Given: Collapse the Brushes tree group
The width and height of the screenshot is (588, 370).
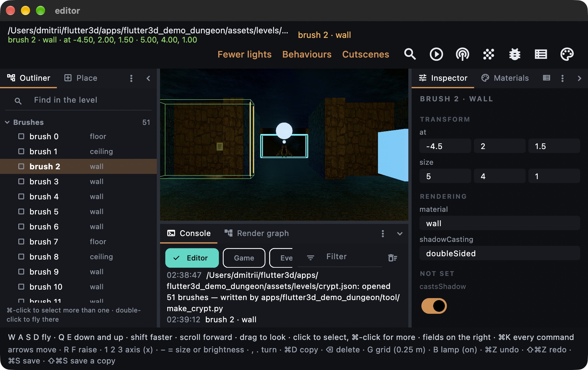Looking at the screenshot, I should click(x=7, y=122).
